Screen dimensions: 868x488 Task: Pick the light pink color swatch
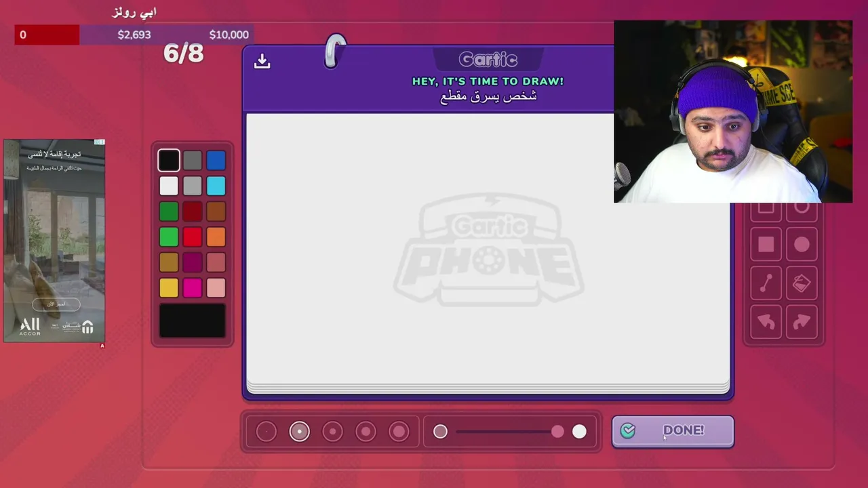point(216,289)
